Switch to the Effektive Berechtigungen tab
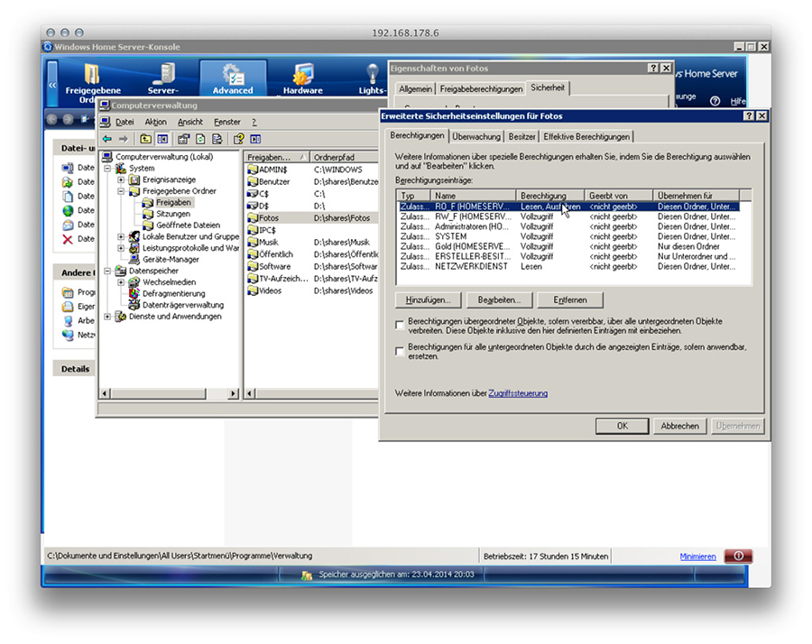The width and height of the screenshot is (812, 644). pos(586,137)
